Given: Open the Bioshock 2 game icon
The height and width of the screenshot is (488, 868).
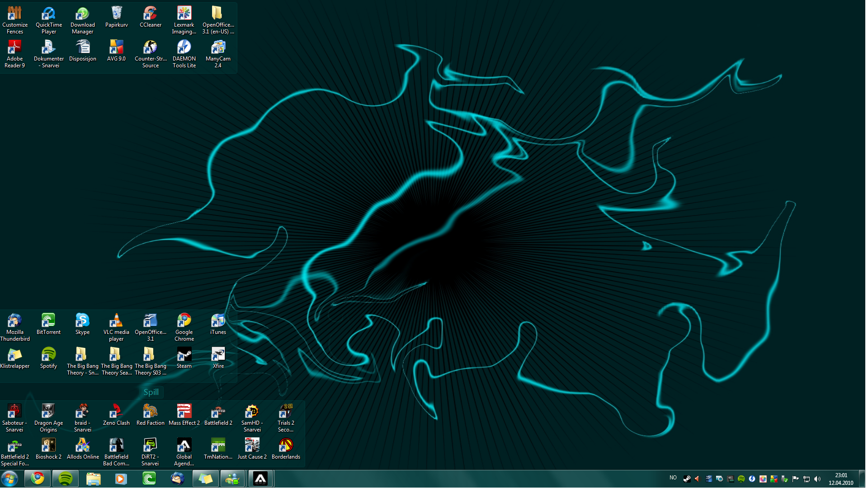Looking at the screenshot, I should point(48,449).
